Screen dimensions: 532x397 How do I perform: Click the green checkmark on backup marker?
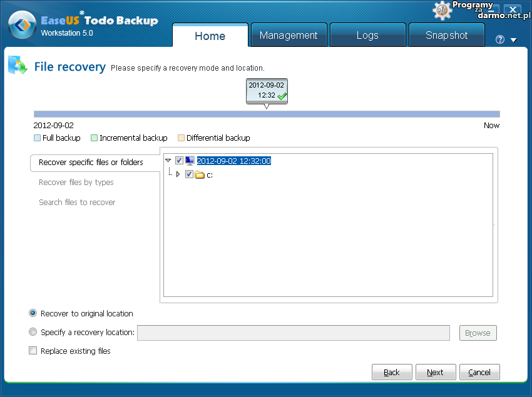[282, 96]
